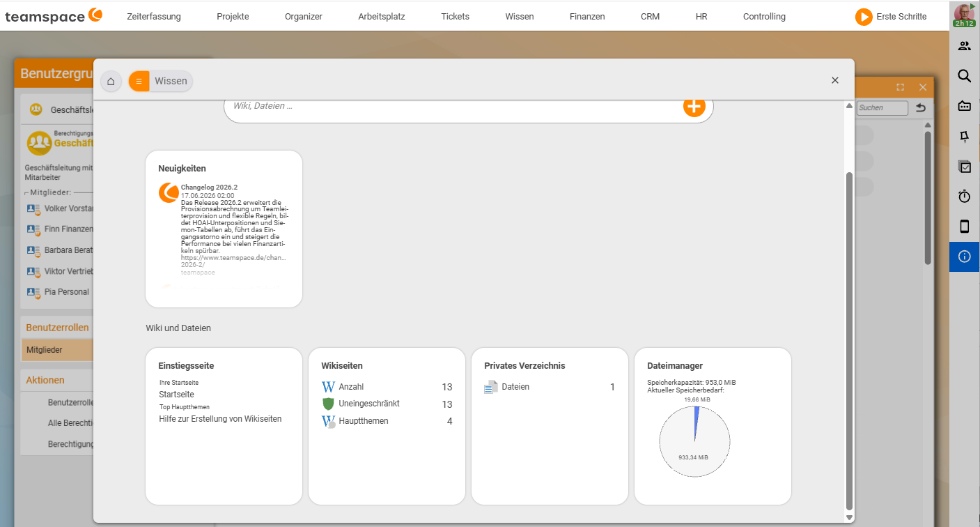Click the Geschäftsleitung group icon in Benutzergruppen
The width and height of the screenshot is (980, 527).
point(36,110)
